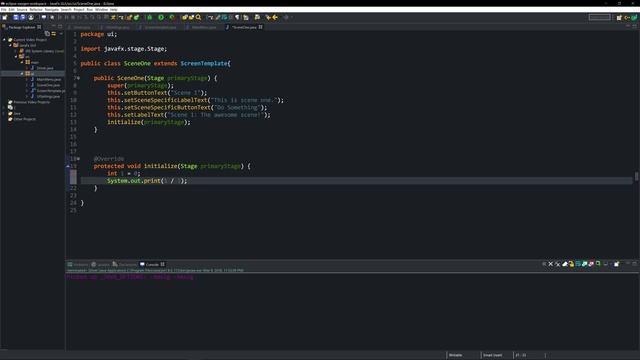Image resolution: width=640 pixels, height=360 pixels.
Task: Click the 'System.out.print' line in editor
Action: point(147,180)
